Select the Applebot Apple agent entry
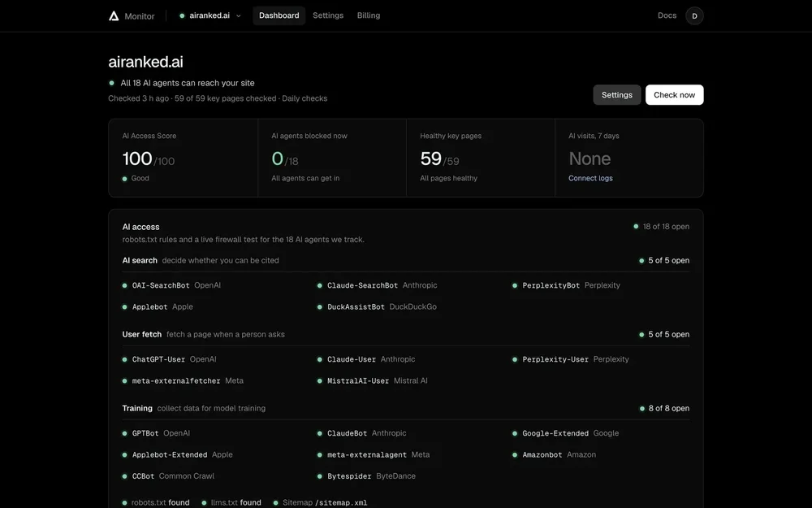The height and width of the screenshot is (508, 812). 158,307
